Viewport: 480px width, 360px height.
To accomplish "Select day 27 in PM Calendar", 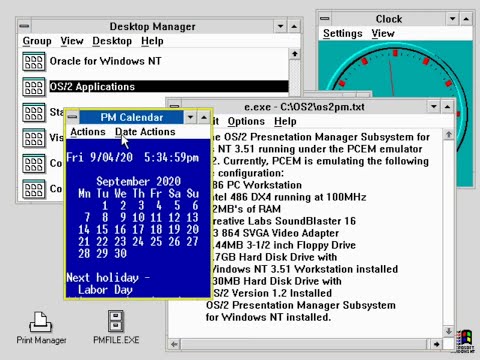I will [x=192, y=241].
